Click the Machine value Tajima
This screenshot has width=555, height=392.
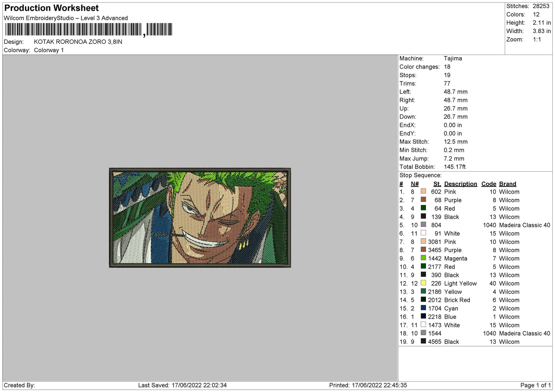[x=453, y=58]
